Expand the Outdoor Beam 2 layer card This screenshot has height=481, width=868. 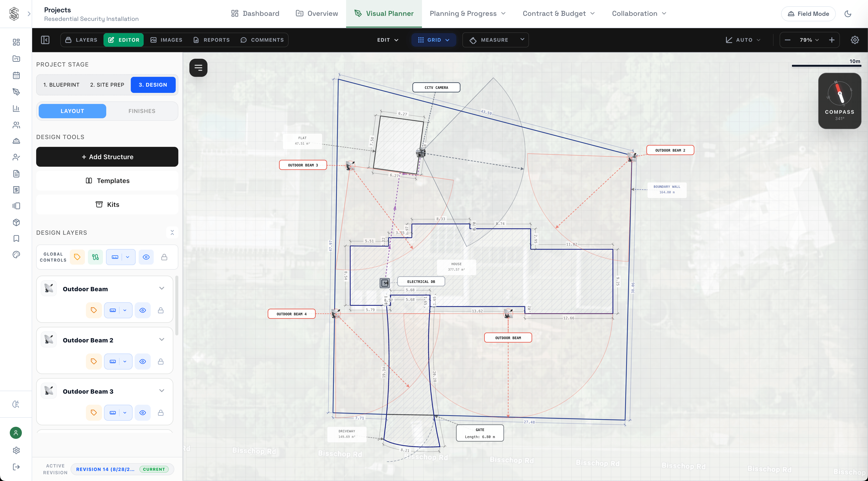click(162, 339)
